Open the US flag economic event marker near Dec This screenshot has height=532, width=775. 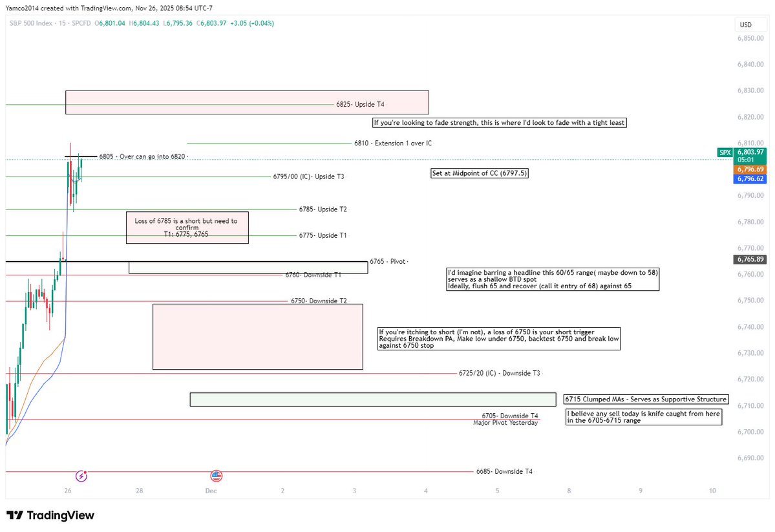pos(215,475)
